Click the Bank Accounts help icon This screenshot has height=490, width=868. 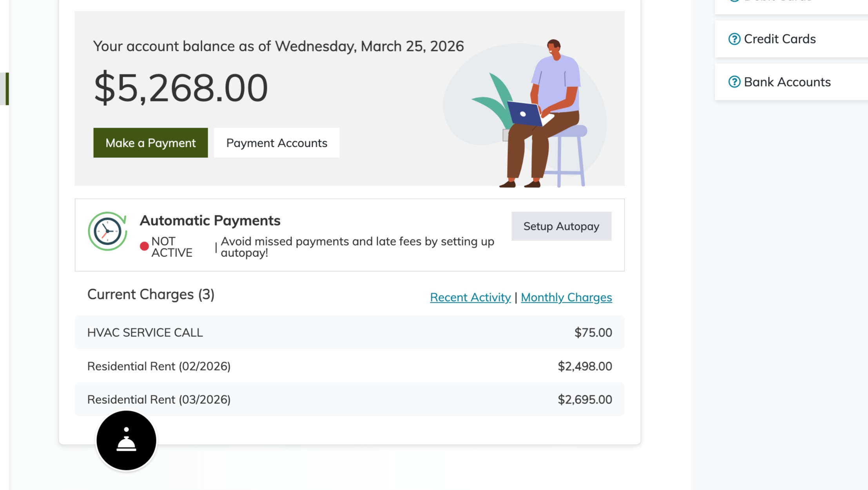pos(734,82)
